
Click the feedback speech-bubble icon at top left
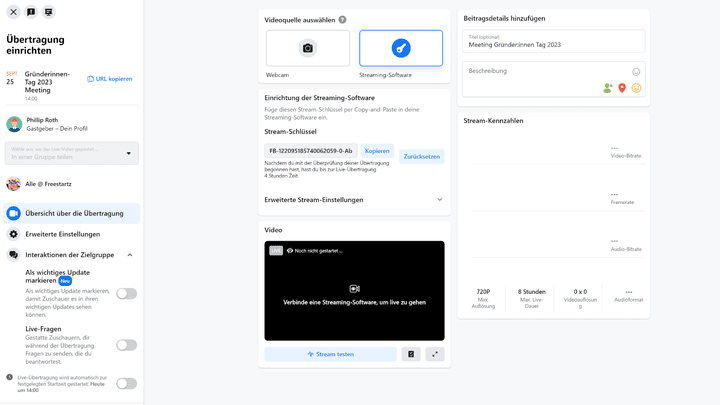[31, 12]
